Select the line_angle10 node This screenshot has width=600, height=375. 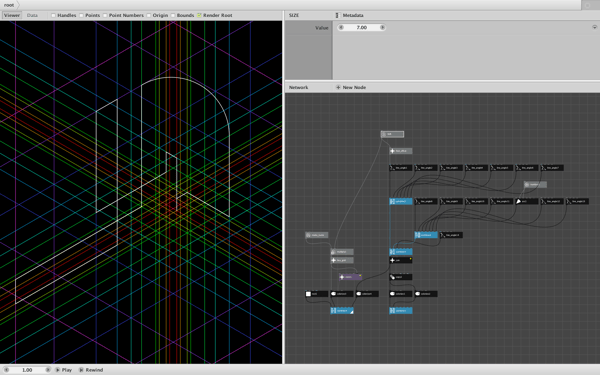click(476, 201)
